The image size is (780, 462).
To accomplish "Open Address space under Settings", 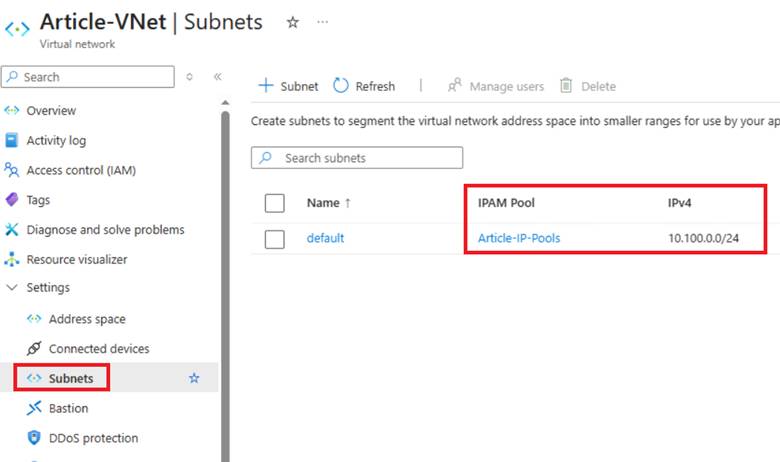I will pos(87,319).
